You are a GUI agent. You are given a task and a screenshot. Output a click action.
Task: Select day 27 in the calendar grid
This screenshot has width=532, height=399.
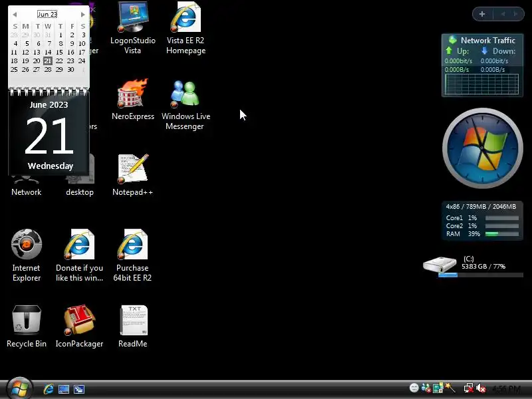(x=37, y=69)
